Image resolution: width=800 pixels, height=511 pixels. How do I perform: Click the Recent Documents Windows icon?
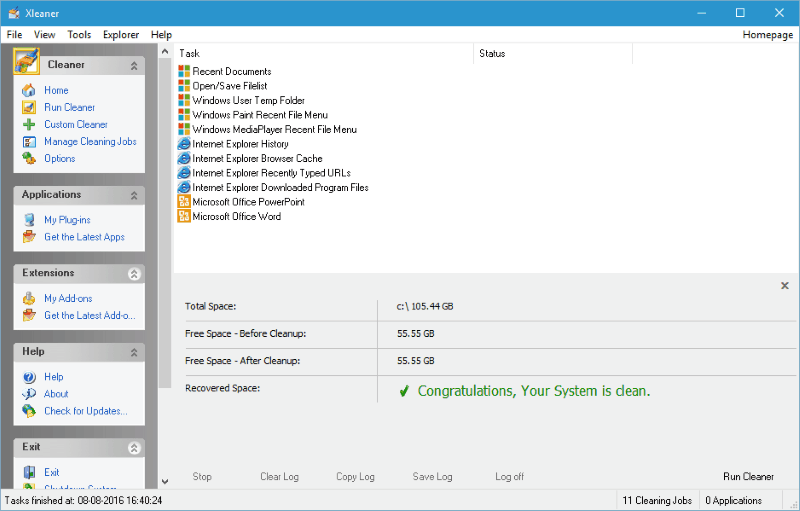click(184, 71)
